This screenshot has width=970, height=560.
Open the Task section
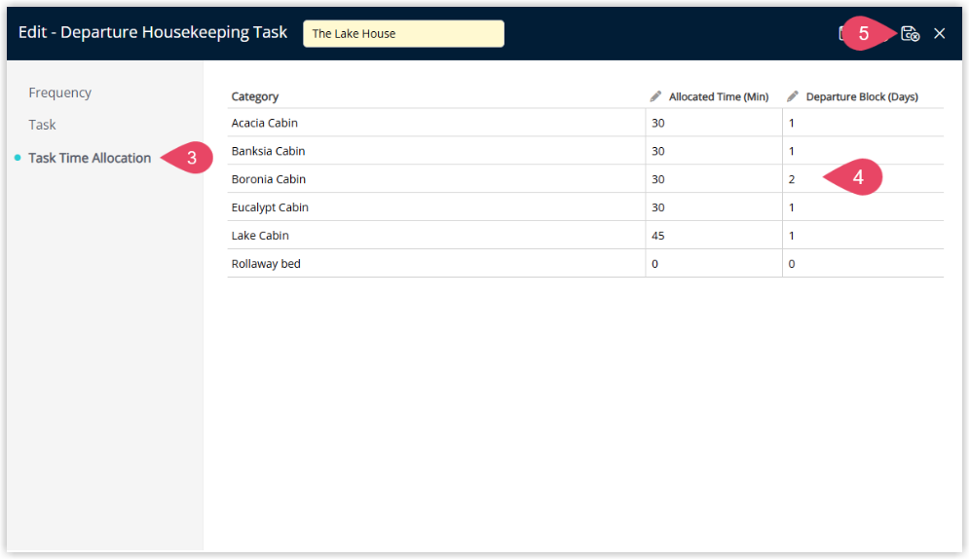click(x=43, y=125)
